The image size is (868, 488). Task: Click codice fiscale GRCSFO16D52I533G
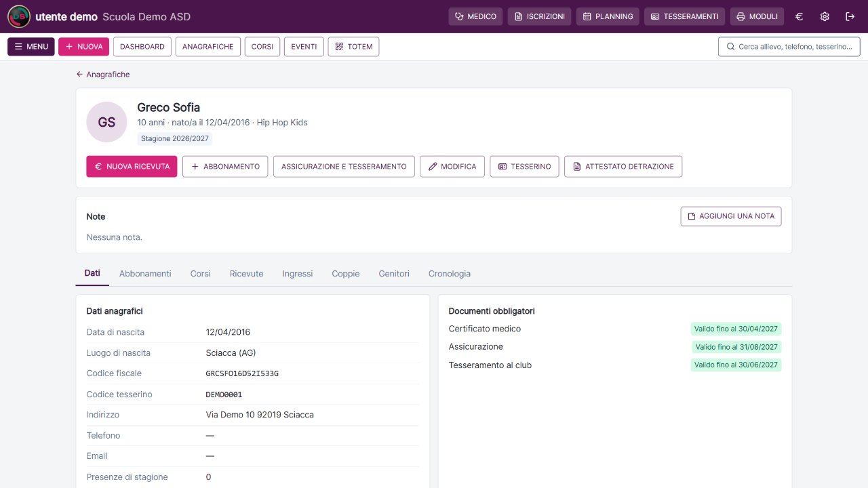pos(242,373)
